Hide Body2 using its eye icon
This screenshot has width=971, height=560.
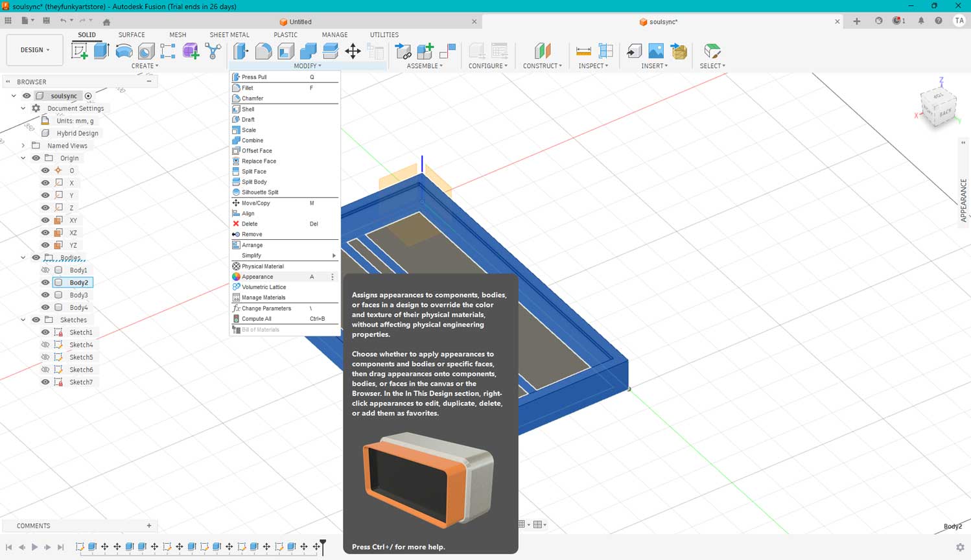(45, 283)
